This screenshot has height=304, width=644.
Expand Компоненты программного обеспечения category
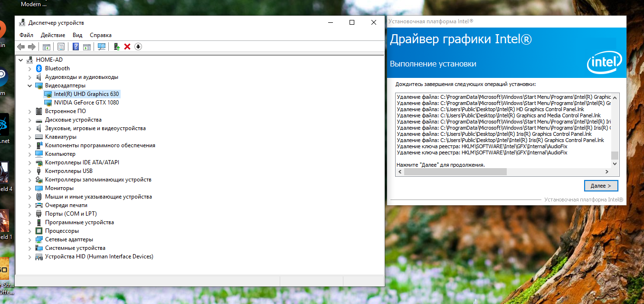(30, 145)
